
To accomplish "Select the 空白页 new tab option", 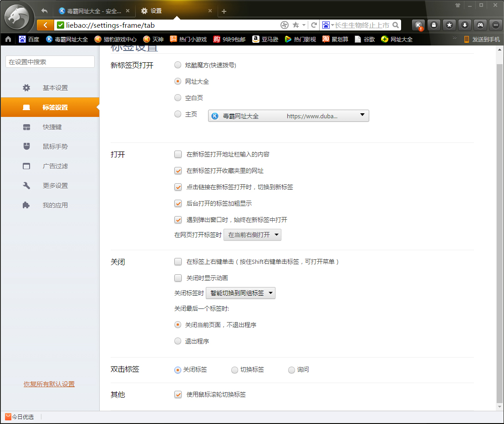I will coord(178,97).
